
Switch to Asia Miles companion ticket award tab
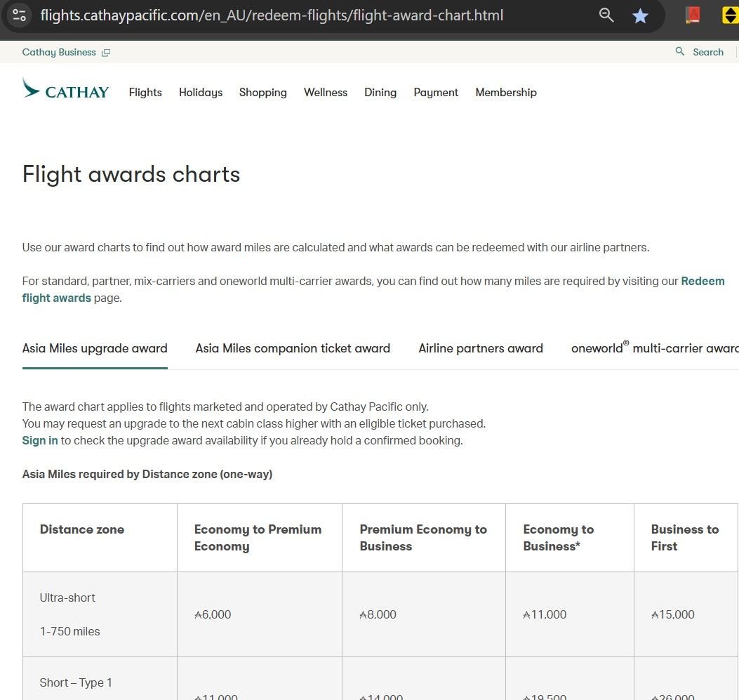click(x=293, y=348)
